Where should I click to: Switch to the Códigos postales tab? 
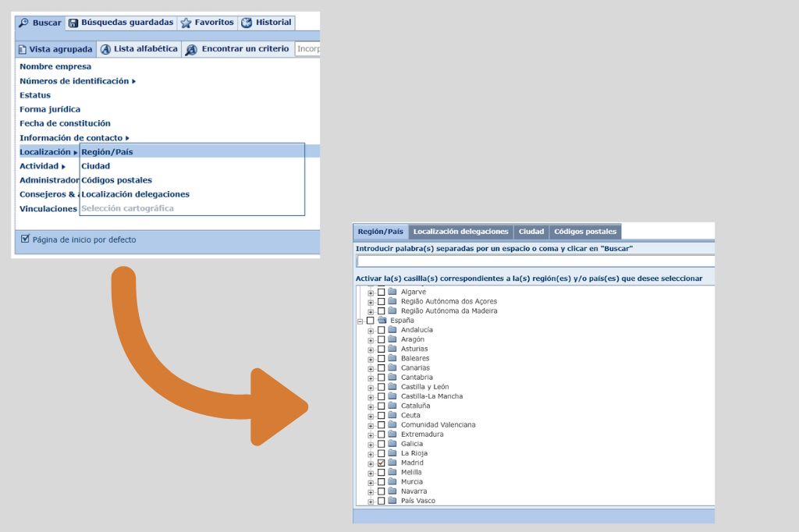coord(585,232)
